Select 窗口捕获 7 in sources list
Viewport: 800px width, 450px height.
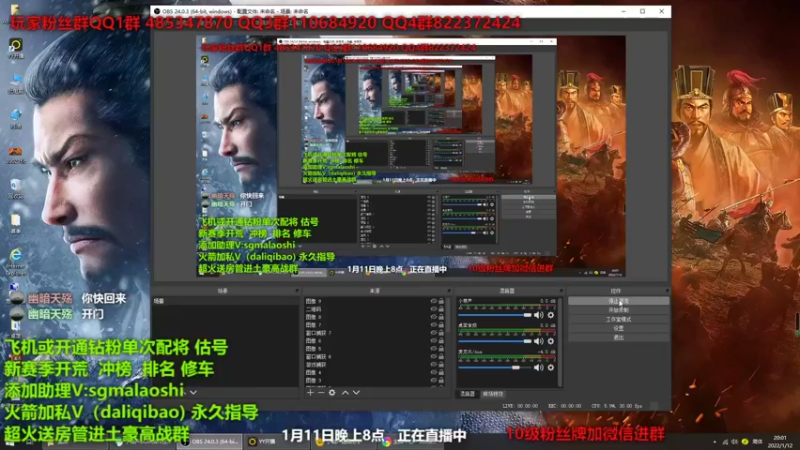(366, 333)
